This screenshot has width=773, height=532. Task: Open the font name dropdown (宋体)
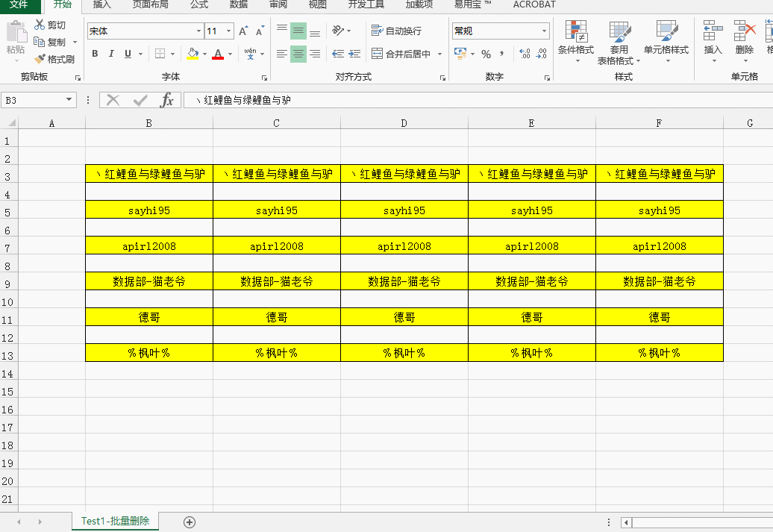198,31
